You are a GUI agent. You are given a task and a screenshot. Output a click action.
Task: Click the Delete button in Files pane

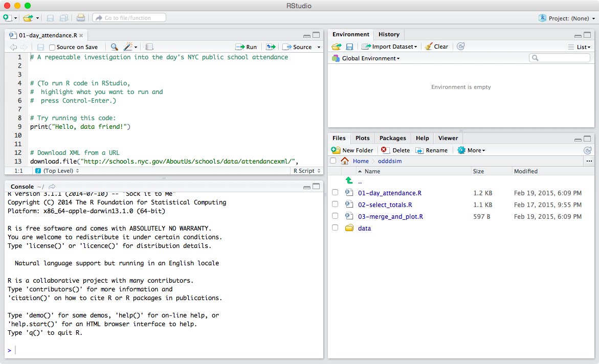point(395,150)
